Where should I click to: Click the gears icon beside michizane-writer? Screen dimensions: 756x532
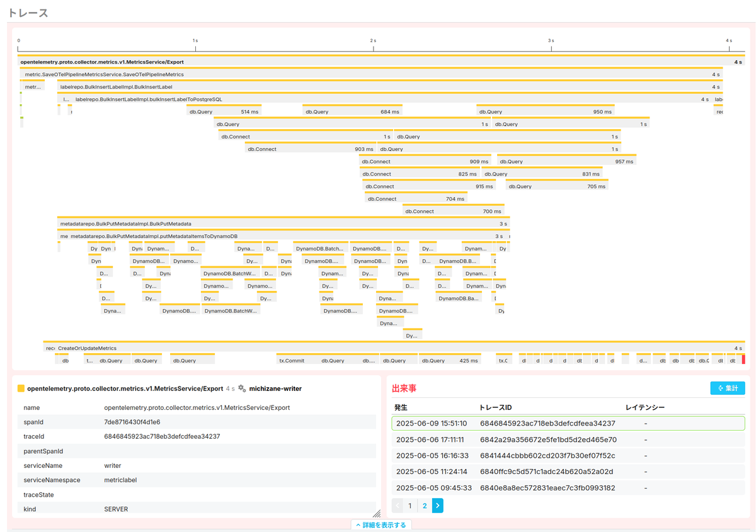coord(242,388)
